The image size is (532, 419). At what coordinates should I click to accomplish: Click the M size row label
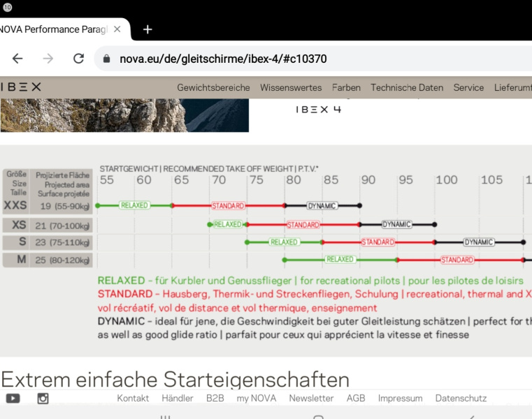pos(22,259)
